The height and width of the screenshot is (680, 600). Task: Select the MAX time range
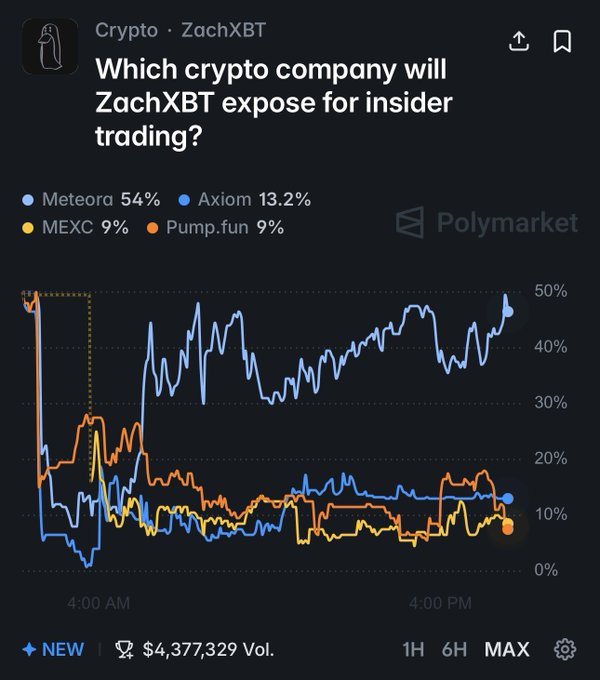point(507,649)
